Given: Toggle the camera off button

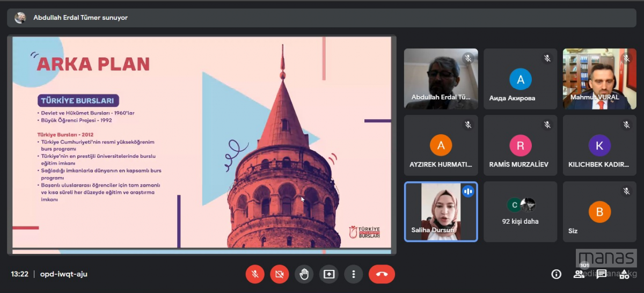Looking at the screenshot, I should click(280, 274).
